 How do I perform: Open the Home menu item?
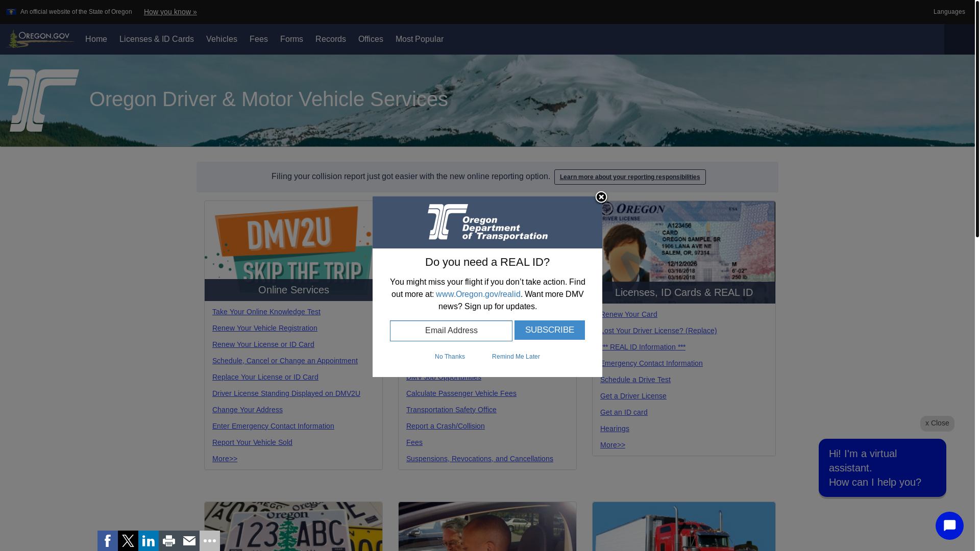[x=96, y=39]
